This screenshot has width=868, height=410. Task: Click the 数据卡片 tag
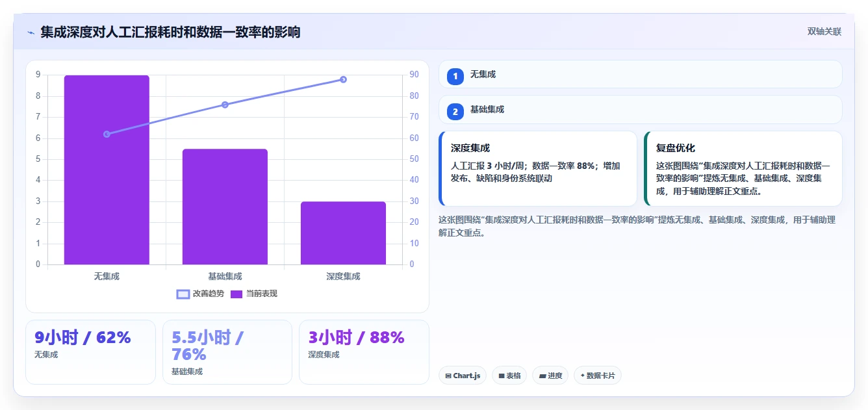click(598, 376)
